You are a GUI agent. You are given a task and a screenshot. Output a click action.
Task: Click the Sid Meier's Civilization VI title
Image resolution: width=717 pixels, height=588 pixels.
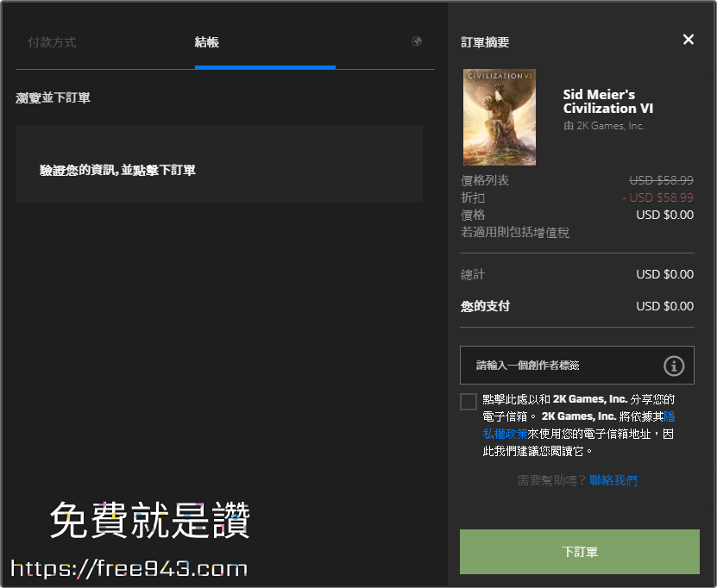tap(607, 102)
